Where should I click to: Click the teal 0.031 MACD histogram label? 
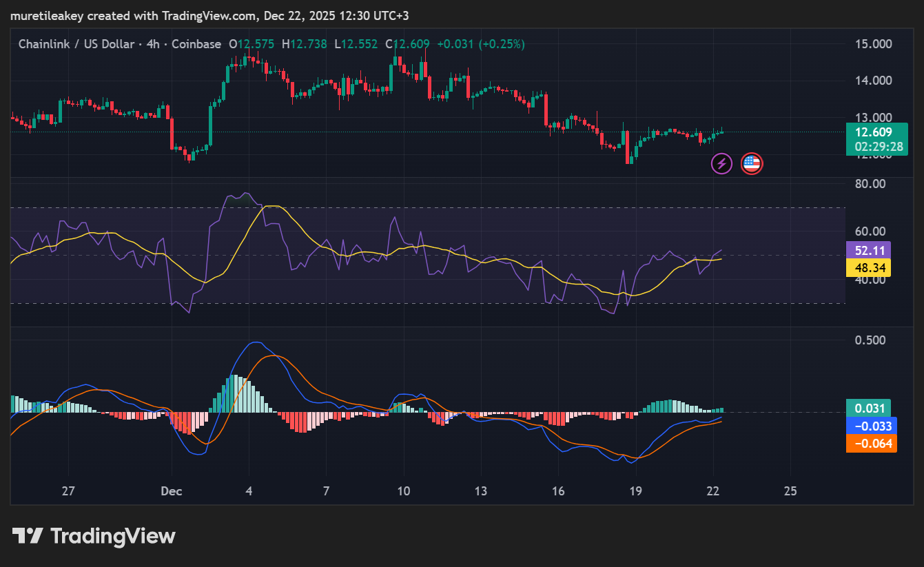coord(868,409)
